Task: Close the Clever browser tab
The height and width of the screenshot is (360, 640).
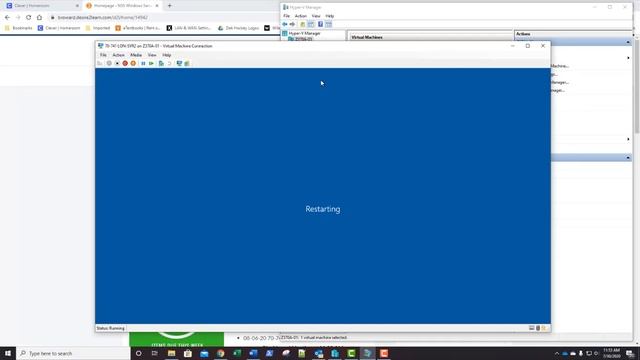Action: click(77, 6)
